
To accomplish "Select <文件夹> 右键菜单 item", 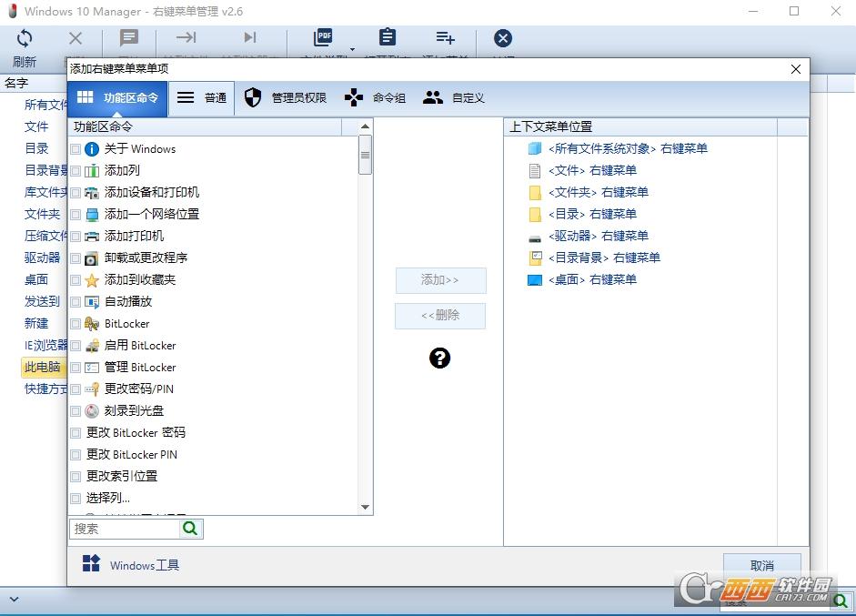I will [x=599, y=192].
